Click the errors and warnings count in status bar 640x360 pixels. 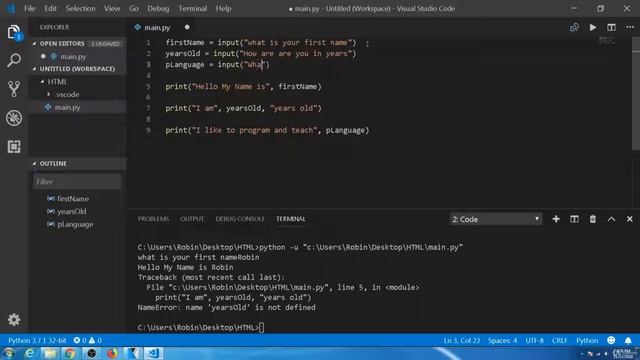pyautogui.click(x=87, y=340)
